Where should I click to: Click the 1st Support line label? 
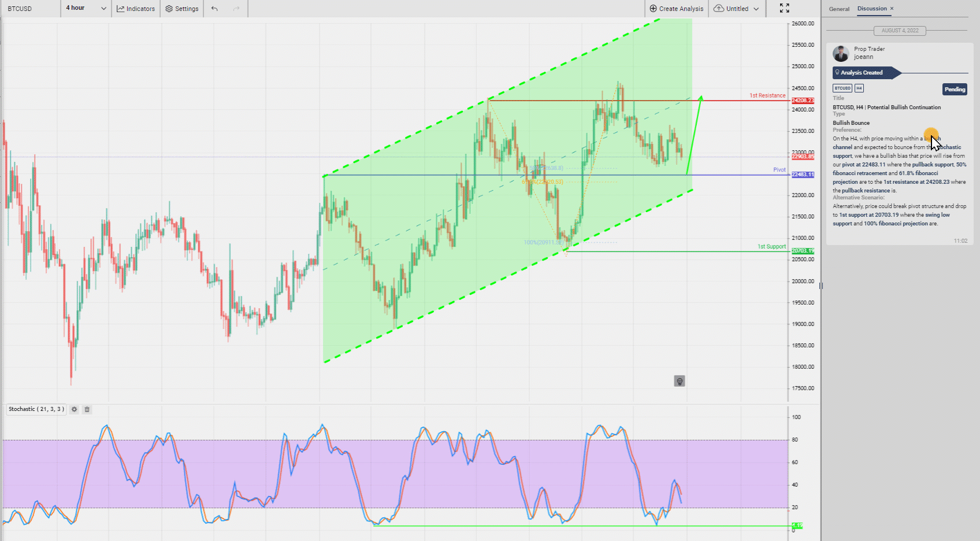(x=771, y=247)
